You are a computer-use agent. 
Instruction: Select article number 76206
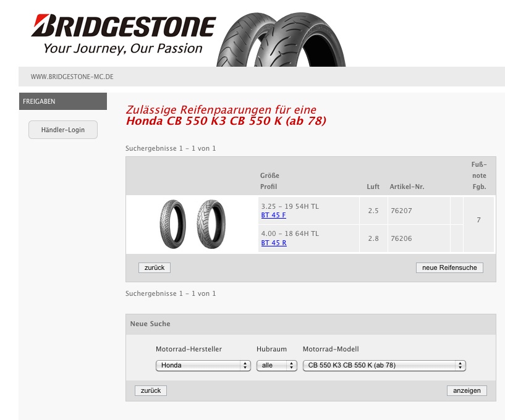tap(401, 238)
